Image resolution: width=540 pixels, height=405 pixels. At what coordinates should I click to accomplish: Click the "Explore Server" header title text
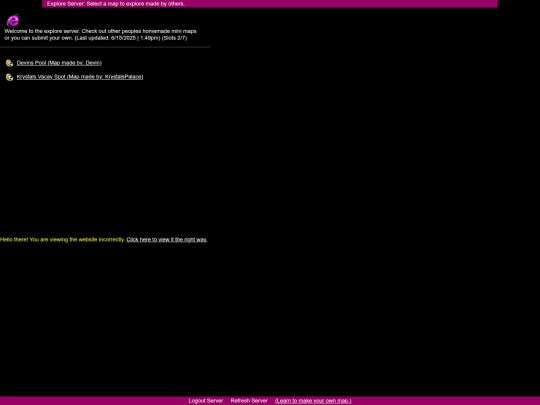(x=65, y=4)
